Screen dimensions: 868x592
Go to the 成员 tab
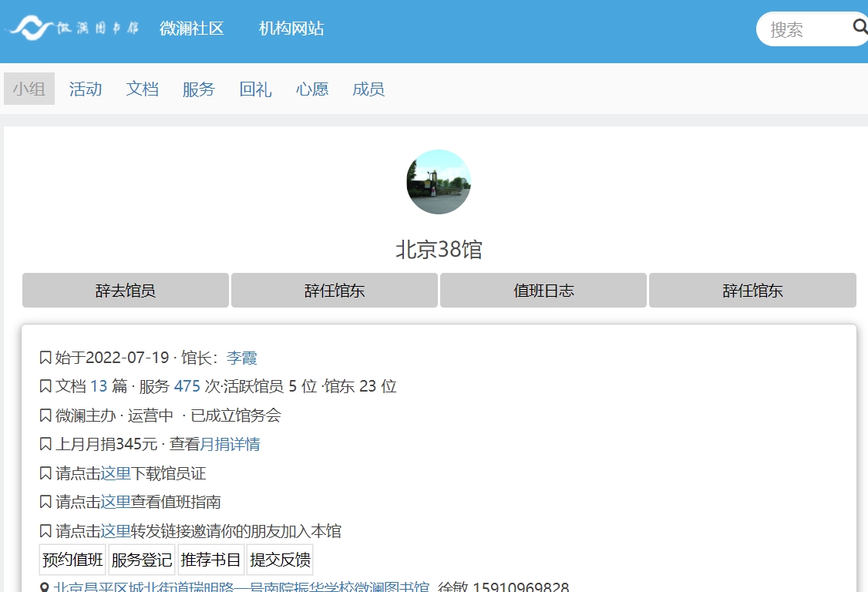(x=368, y=89)
